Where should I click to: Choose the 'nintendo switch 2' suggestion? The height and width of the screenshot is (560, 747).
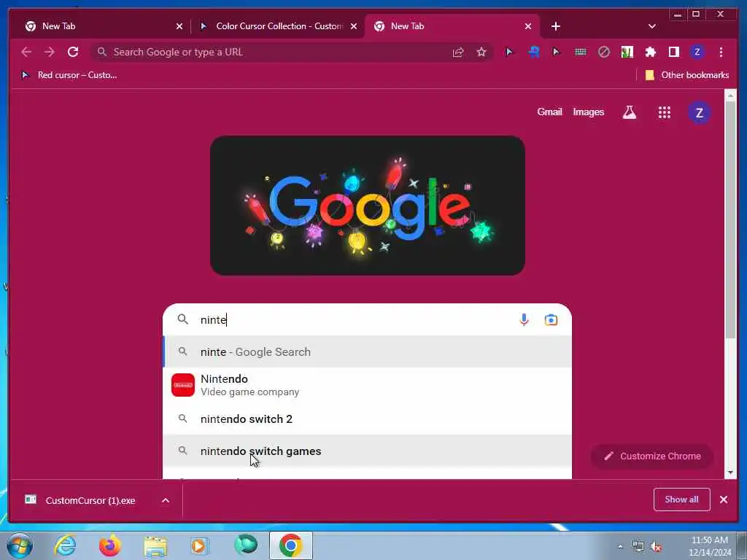pos(368,419)
